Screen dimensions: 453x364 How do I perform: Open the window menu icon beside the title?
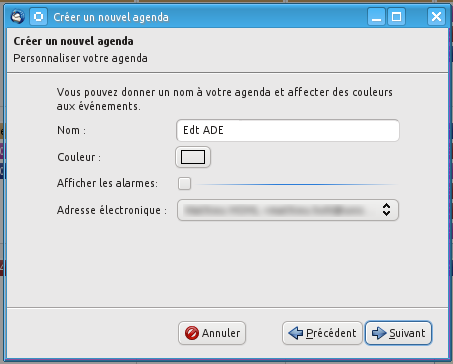pos(38,17)
